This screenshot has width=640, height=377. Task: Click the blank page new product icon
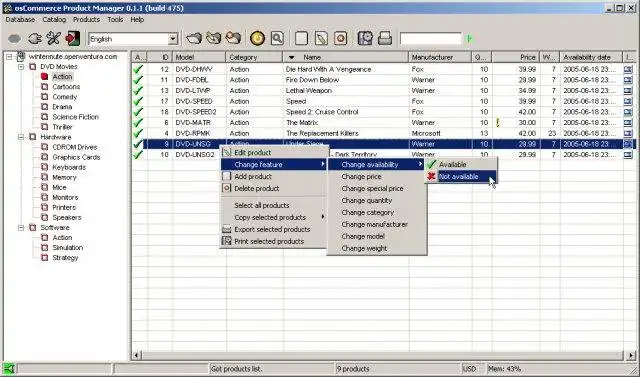[301, 39]
